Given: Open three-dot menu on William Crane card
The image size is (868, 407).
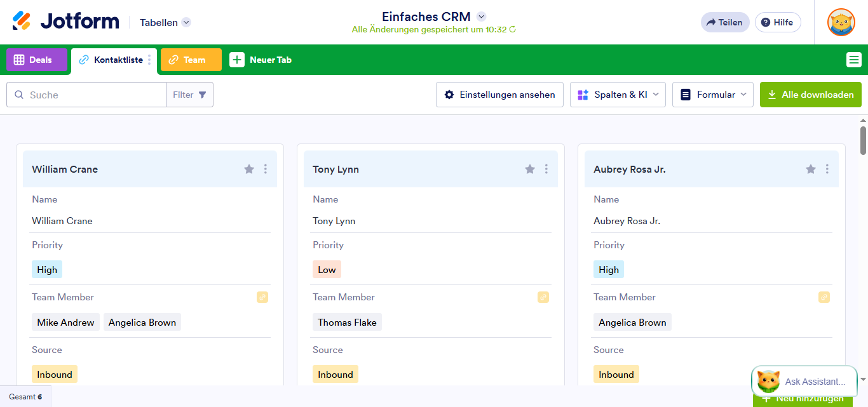Looking at the screenshot, I should 266,169.
